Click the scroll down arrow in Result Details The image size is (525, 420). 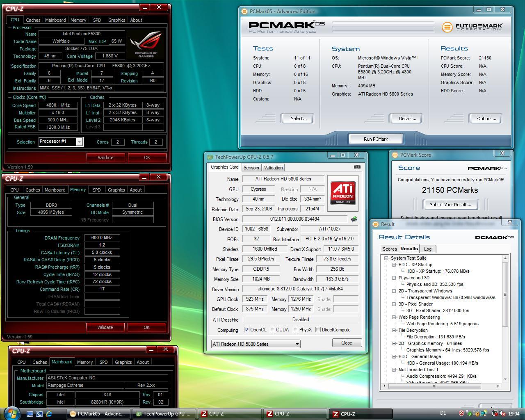pyautogui.click(x=505, y=379)
